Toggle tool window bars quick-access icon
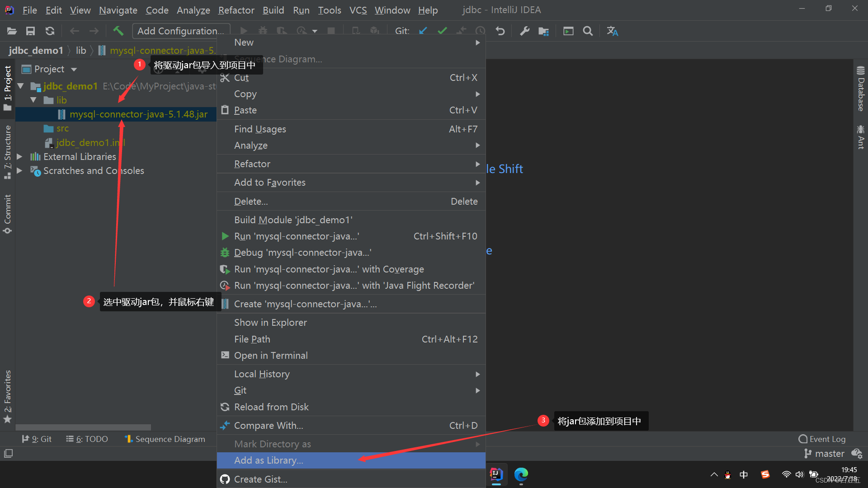The image size is (868, 488). (8, 453)
